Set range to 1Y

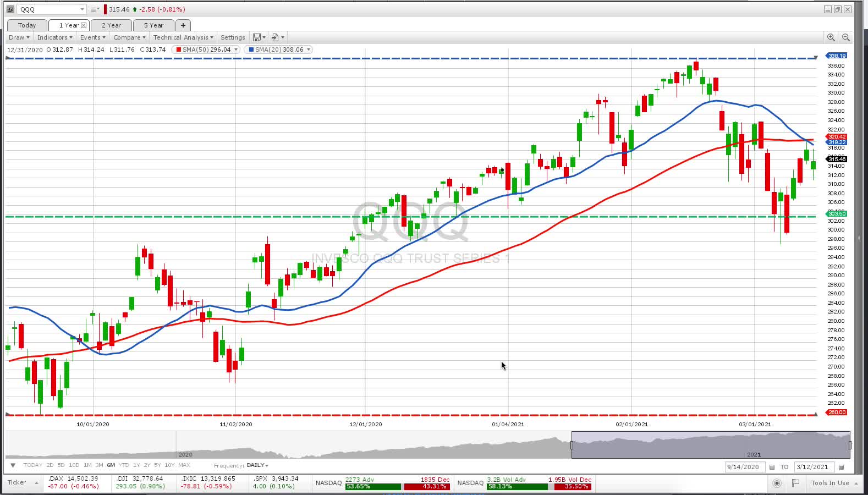point(136,465)
